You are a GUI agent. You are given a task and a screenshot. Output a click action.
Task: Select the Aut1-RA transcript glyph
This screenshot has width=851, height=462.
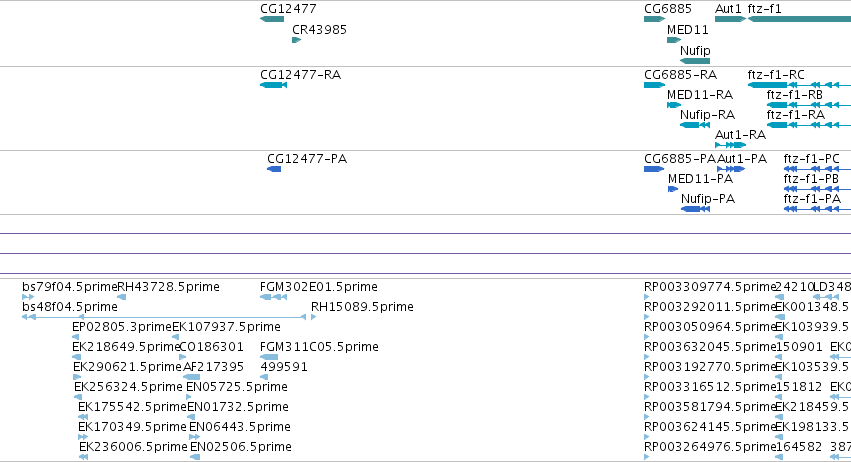point(731,145)
